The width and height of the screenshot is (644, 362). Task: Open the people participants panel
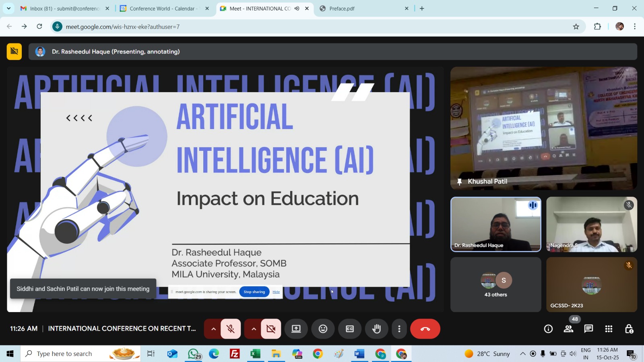[x=568, y=329]
